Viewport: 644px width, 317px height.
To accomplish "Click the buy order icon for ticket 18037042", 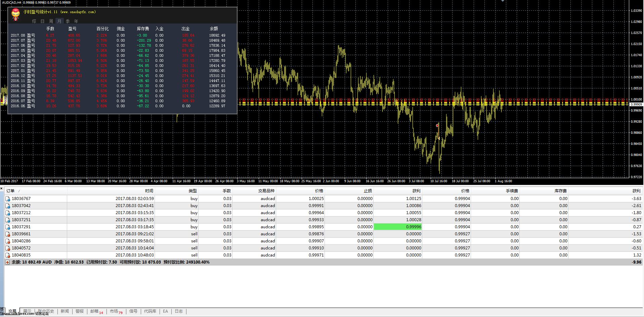I will pyautogui.click(x=8, y=206).
